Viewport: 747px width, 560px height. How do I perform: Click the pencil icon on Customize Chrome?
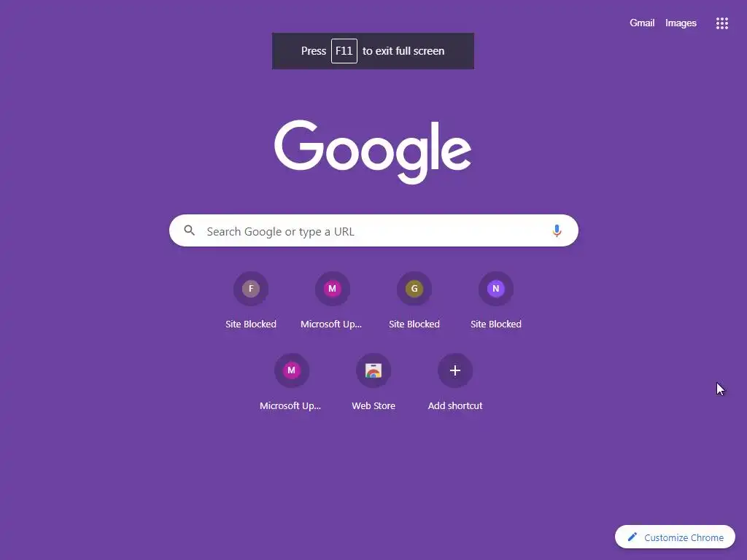[632, 537]
